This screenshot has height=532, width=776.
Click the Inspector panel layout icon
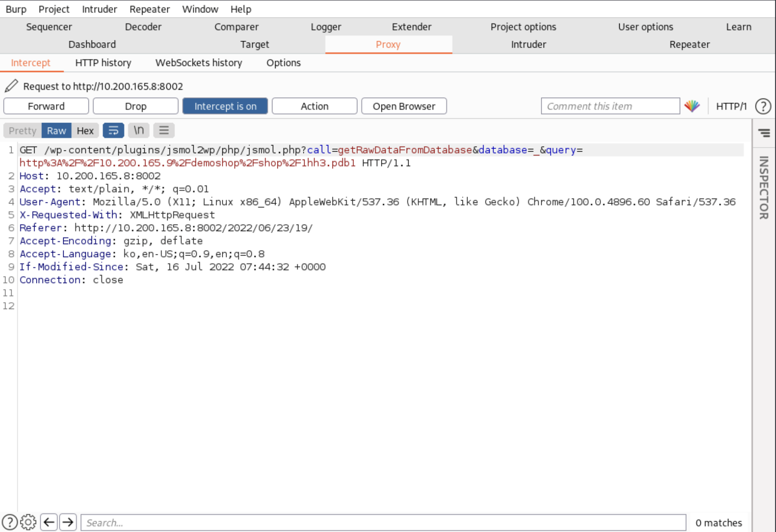[764, 133]
